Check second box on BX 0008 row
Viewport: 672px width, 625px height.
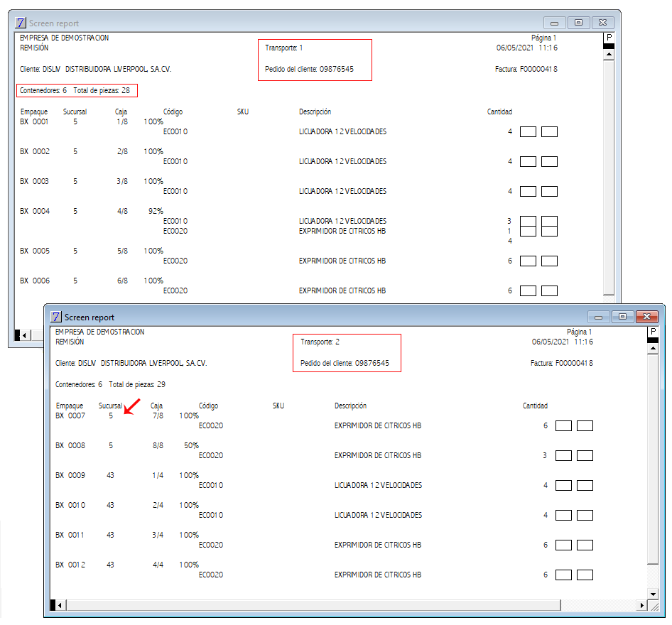click(x=585, y=455)
